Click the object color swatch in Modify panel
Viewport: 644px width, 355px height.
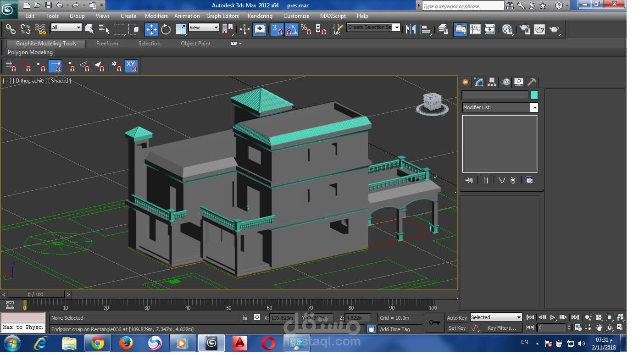[x=534, y=95]
